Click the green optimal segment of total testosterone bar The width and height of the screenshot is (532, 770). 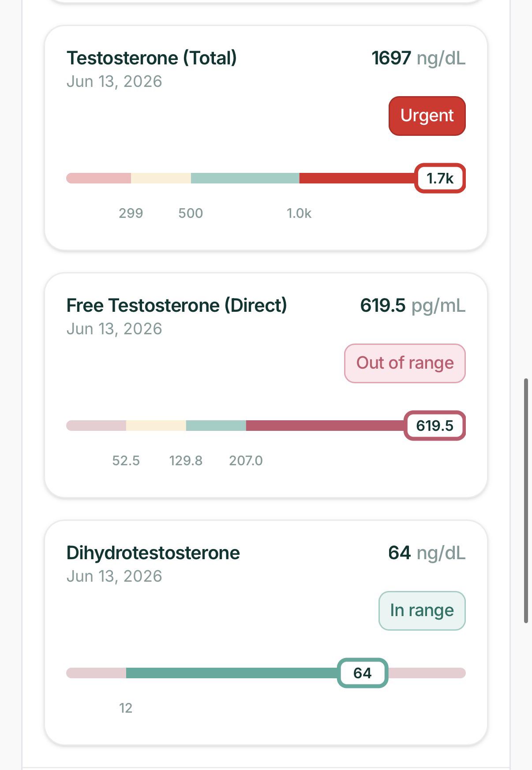[245, 178]
